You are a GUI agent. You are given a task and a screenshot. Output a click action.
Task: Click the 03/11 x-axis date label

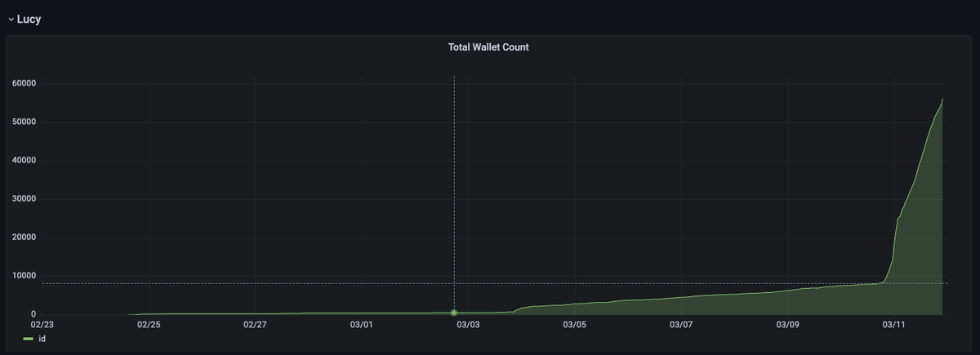[x=894, y=325]
